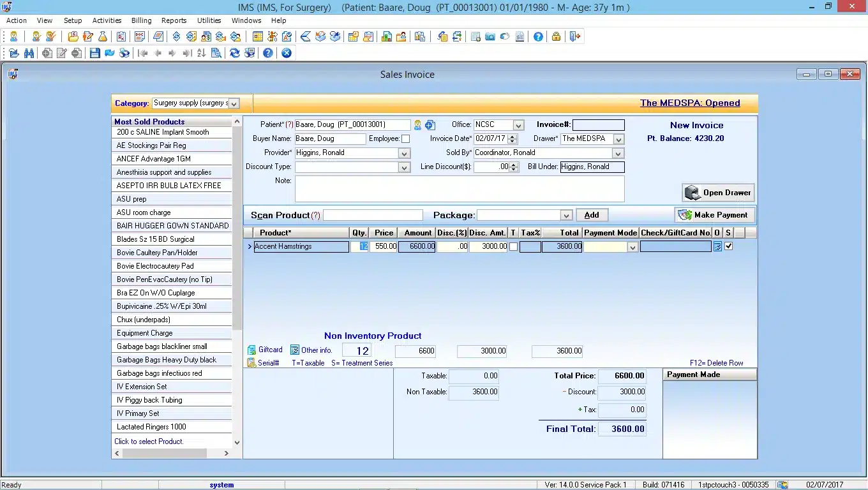
Task: Open the Payment Mode dropdown in product row
Action: [632, 247]
